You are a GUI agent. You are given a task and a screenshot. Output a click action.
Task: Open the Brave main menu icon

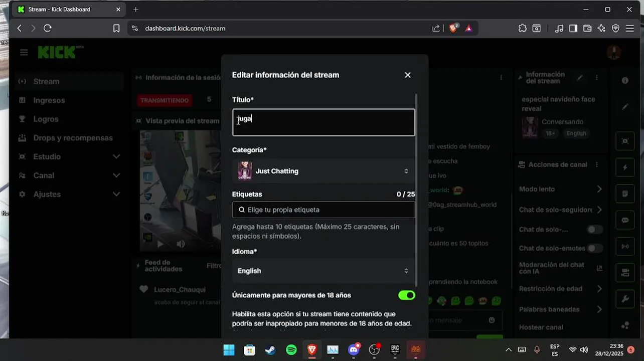(630, 29)
